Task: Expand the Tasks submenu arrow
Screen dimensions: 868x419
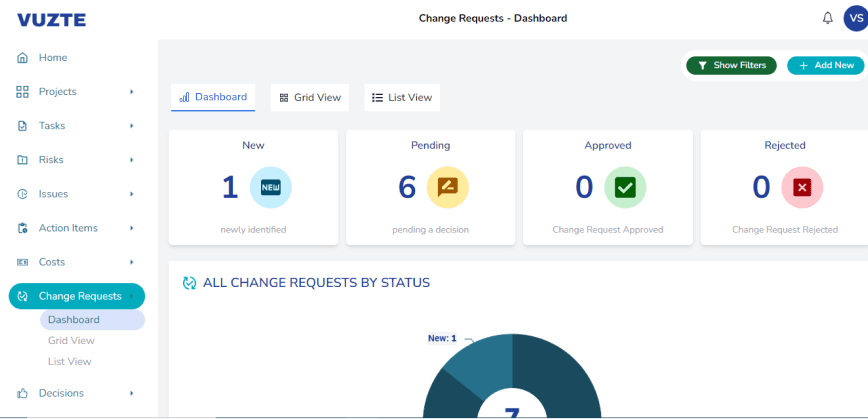Action: coord(131,126)
